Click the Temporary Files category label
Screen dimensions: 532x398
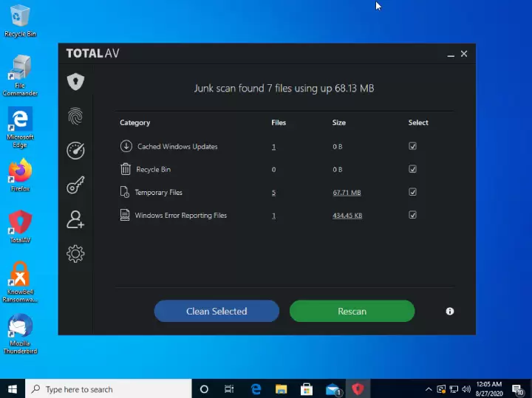point(158,193)
